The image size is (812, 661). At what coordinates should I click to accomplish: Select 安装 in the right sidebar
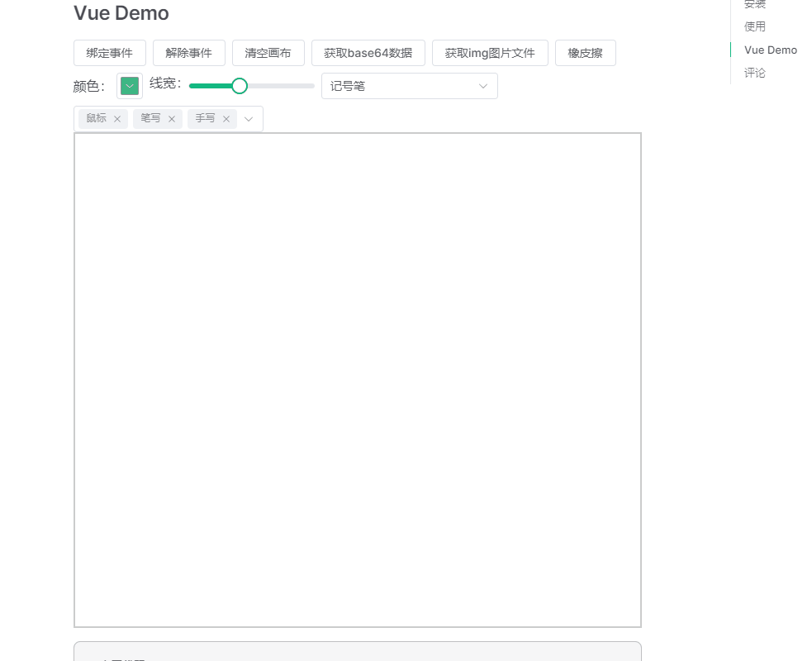tap(754, 4)
